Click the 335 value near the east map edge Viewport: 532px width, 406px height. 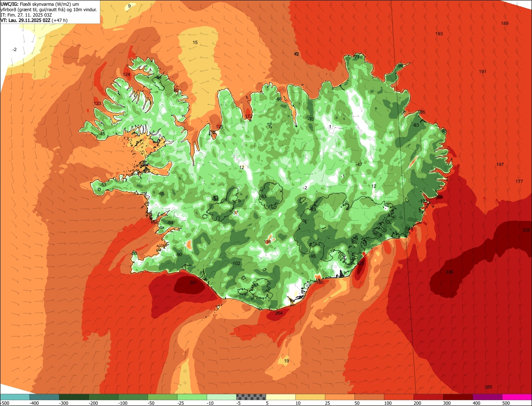[x=526, y=230]
